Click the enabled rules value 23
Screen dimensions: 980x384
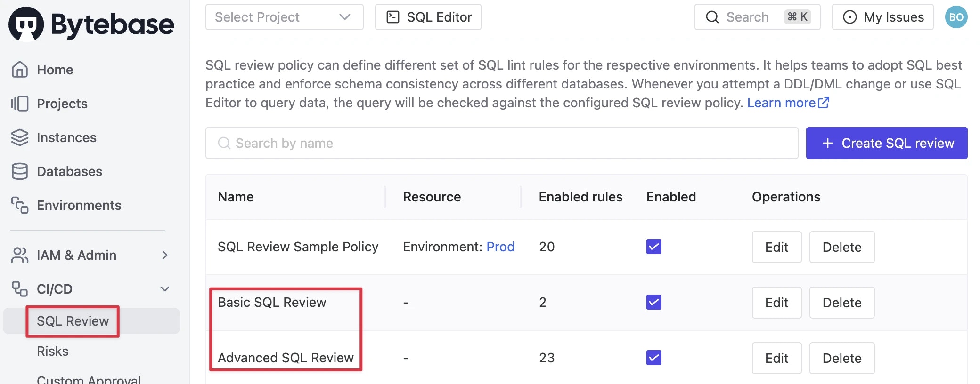(x=547, y=358)
